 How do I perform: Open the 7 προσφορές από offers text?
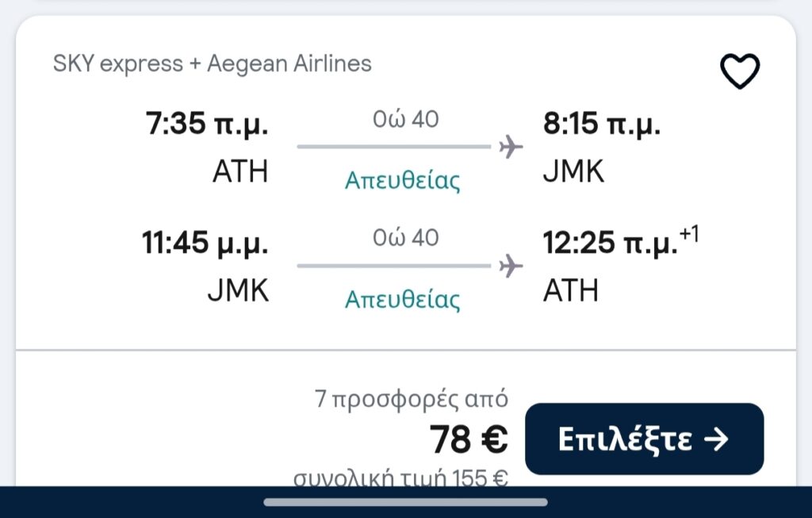click(412, 399)
